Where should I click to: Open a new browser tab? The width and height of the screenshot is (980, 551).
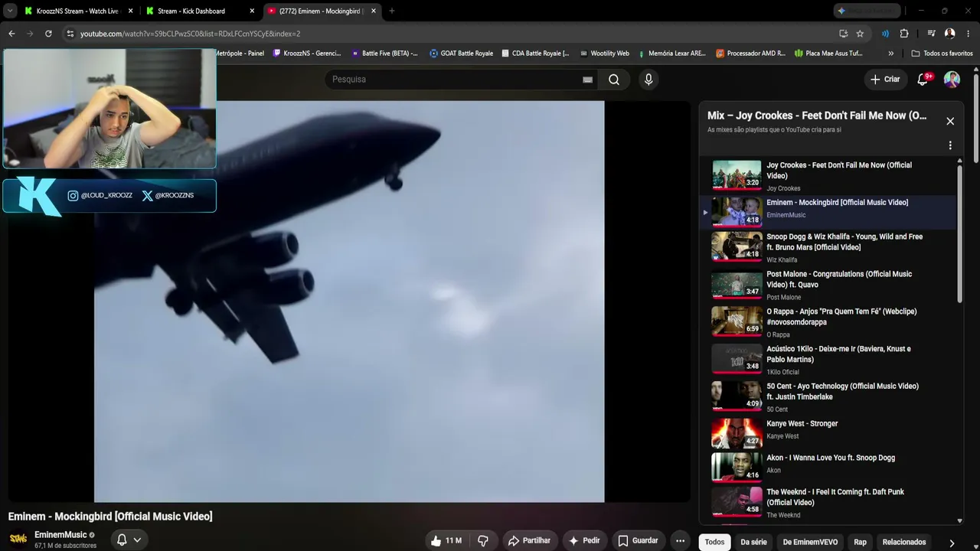[x=392, y=11]
